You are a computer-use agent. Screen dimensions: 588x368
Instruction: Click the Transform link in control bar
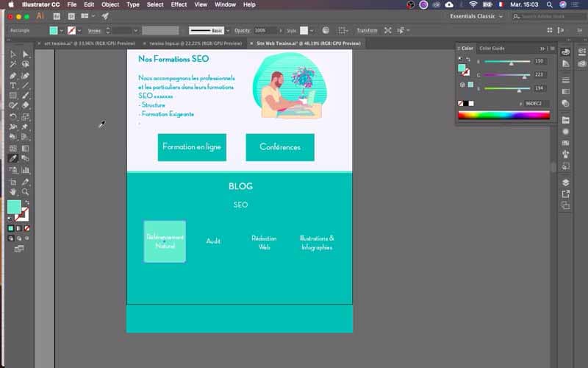click(x=367, y=30)
